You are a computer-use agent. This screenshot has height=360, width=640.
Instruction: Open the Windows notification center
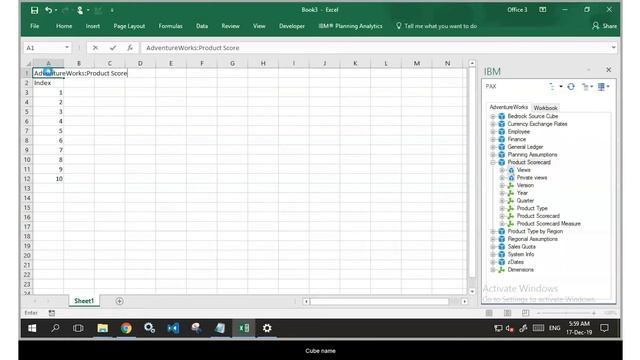(x=604, y=328)
